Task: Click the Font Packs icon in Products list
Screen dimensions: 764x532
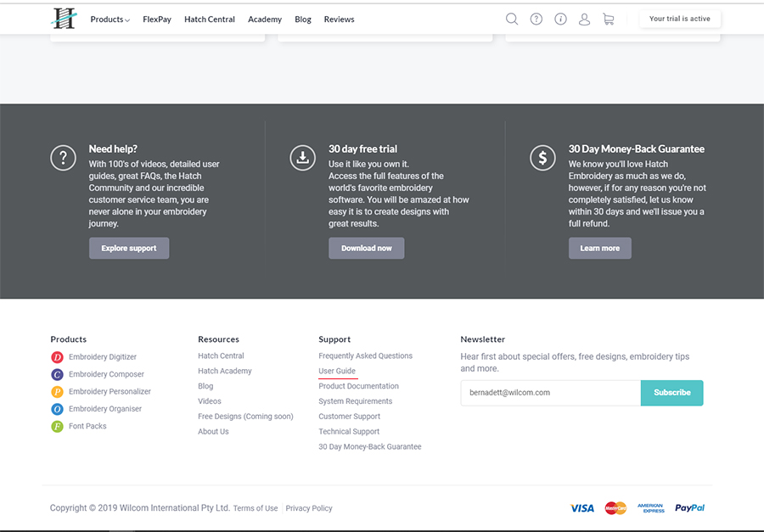Action: 59,426
